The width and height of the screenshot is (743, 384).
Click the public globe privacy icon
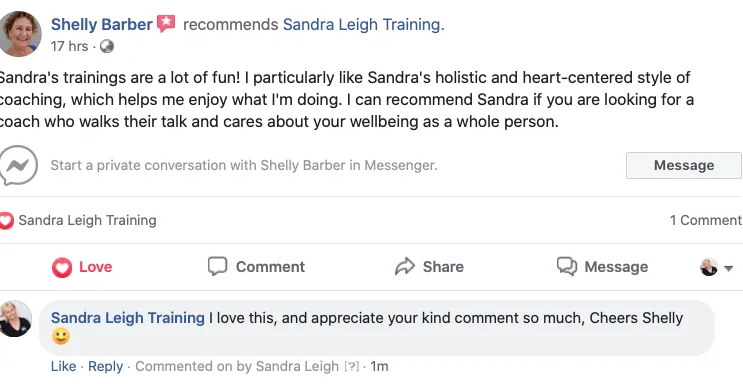[107, 46]
